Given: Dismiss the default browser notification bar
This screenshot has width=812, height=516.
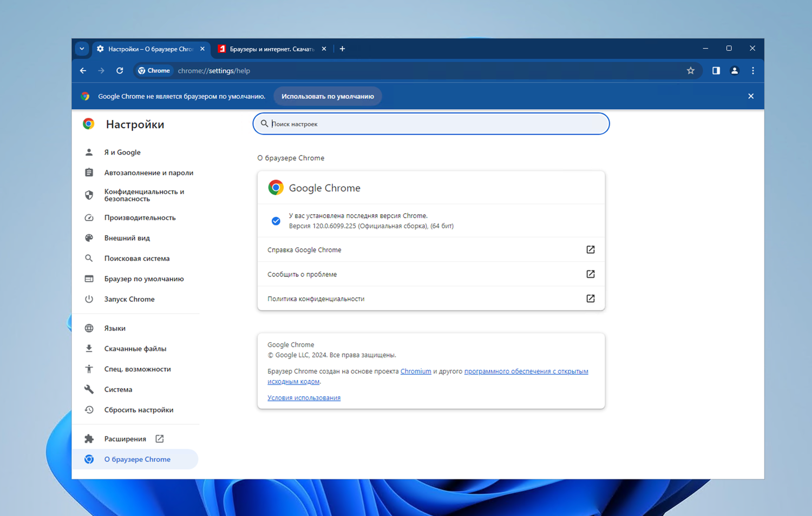Looking at the screenshot, I should [751, 96].
